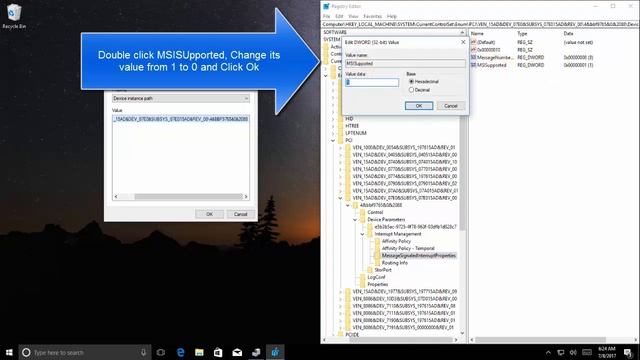640x360 pixels.
Task: Click the Control folder icon in tree
Action: [362, 212]
